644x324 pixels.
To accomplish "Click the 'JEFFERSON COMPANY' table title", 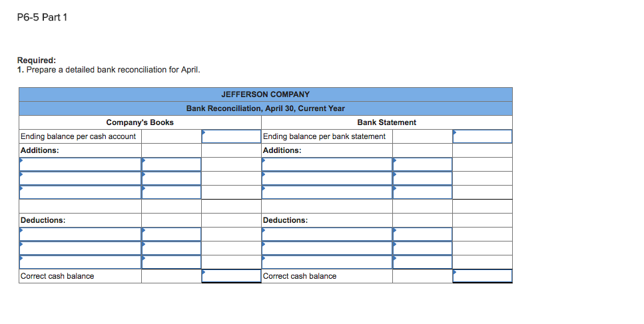I will (x=265, y=94).
